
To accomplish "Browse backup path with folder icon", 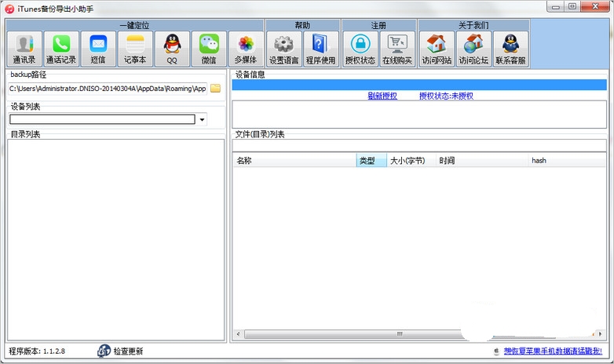I will [x=215, y=89].
